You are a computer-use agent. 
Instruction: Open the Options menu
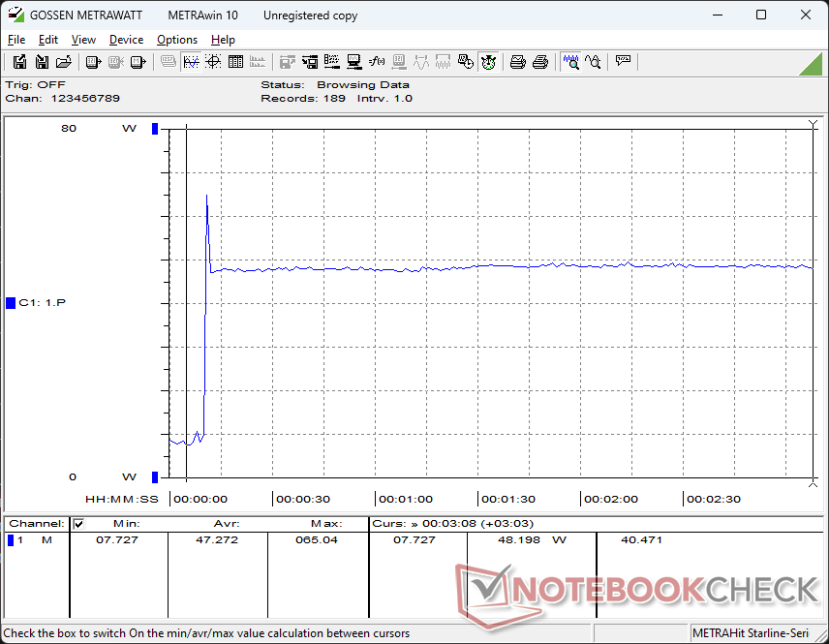177,40
